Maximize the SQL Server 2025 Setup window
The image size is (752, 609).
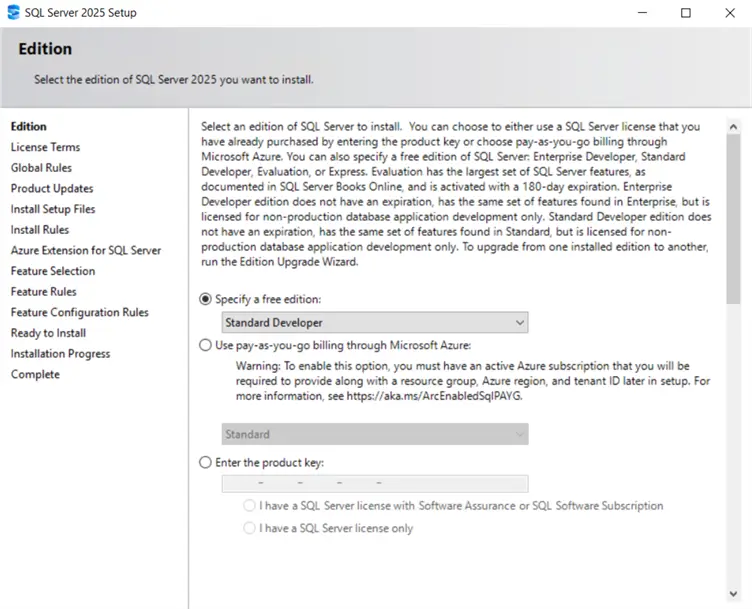pos(686,12)
